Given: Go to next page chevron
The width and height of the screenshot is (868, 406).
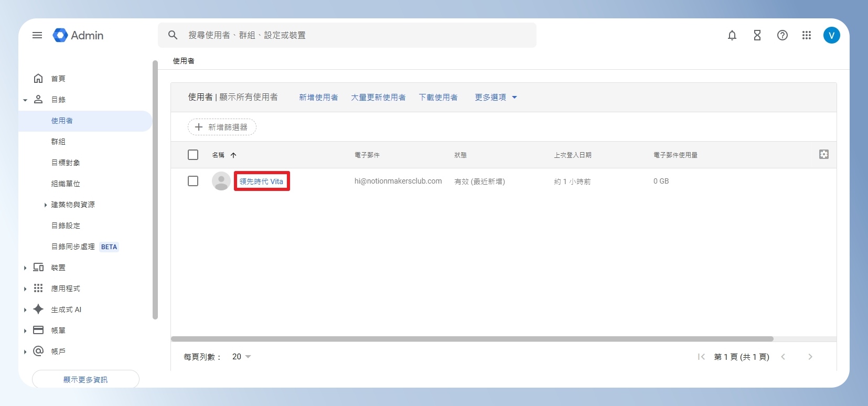Looking at the screenshot, I should (x=810, y=357).
